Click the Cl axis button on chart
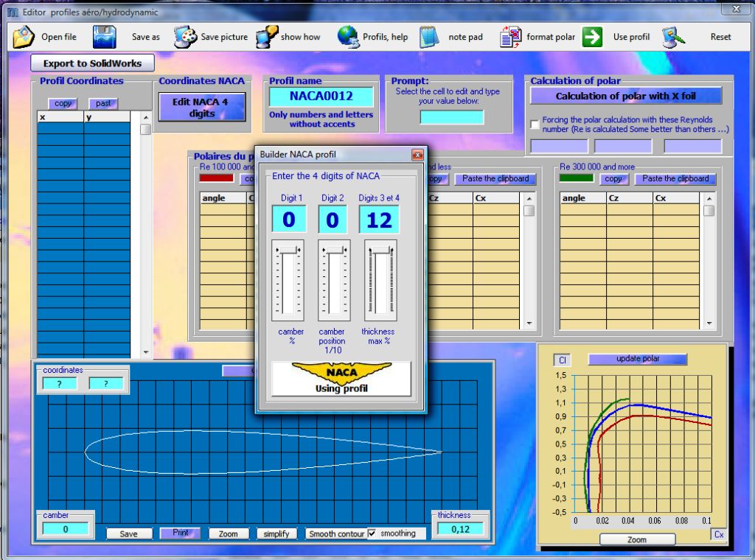Screen dimensions: 755x560 click(562, 360)
